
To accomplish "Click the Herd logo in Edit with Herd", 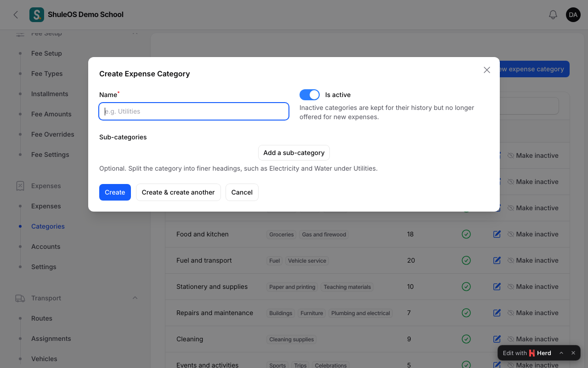I will [x=532, y=353].
